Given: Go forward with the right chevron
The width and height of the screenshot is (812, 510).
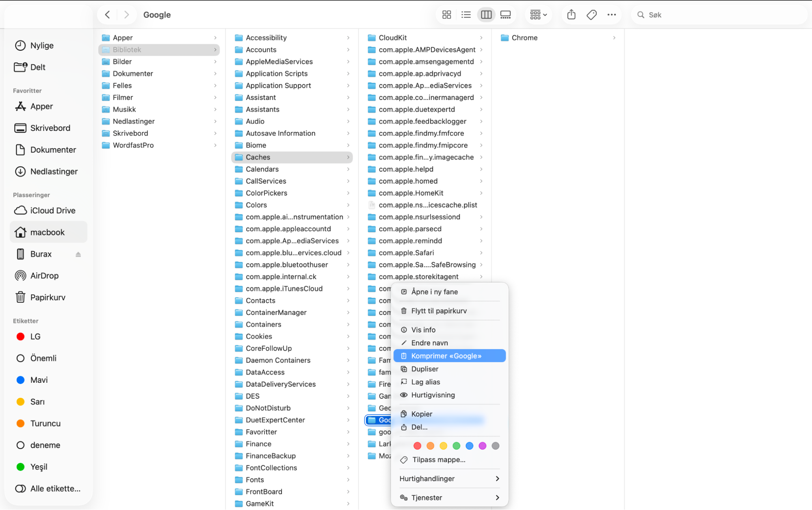Looking at the screenshot, I should (126, 15).
